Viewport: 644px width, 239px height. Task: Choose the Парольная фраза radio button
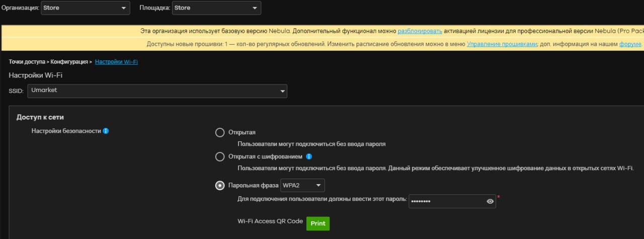tap(220, 186)
